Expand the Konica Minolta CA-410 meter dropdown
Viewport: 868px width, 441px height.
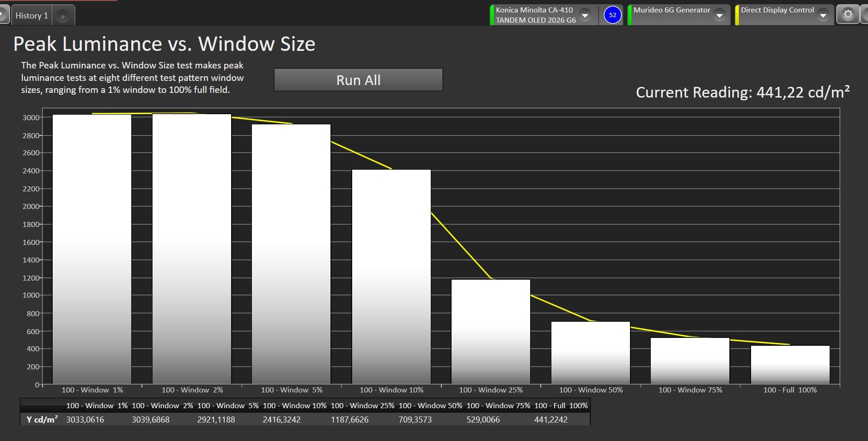(585, 15)
